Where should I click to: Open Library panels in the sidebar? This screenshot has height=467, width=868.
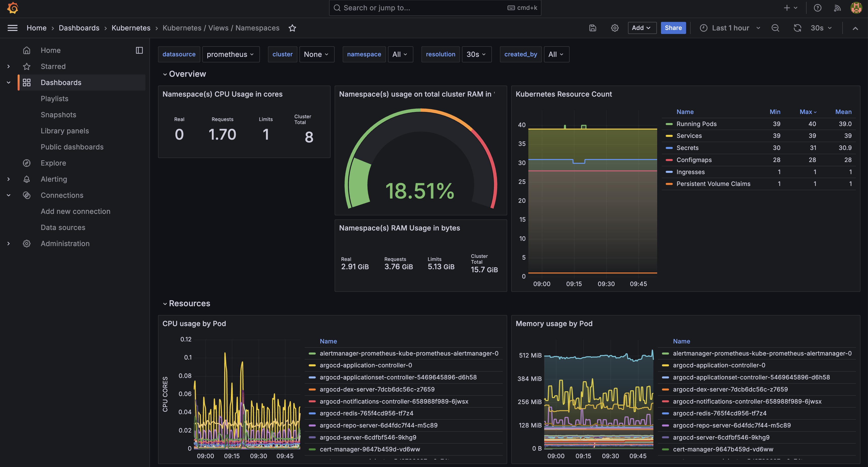65,131
